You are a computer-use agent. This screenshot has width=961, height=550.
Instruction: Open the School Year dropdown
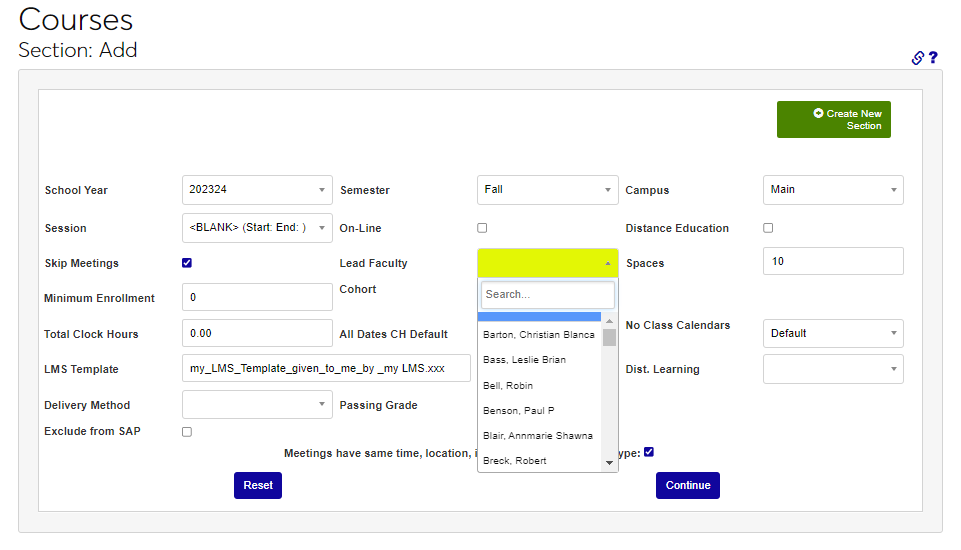pyautogui.click(x=257, y=190)
